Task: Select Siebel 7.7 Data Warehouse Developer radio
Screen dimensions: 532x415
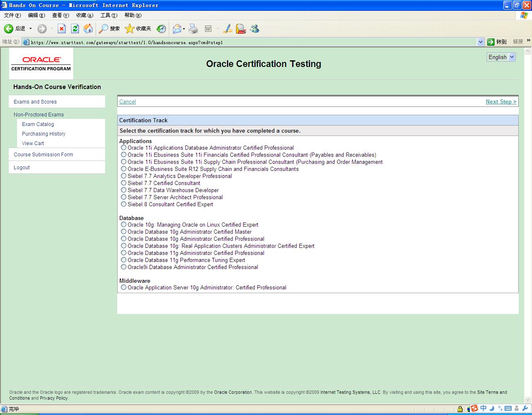Action: pyautogui.click(x=123, y=190)
